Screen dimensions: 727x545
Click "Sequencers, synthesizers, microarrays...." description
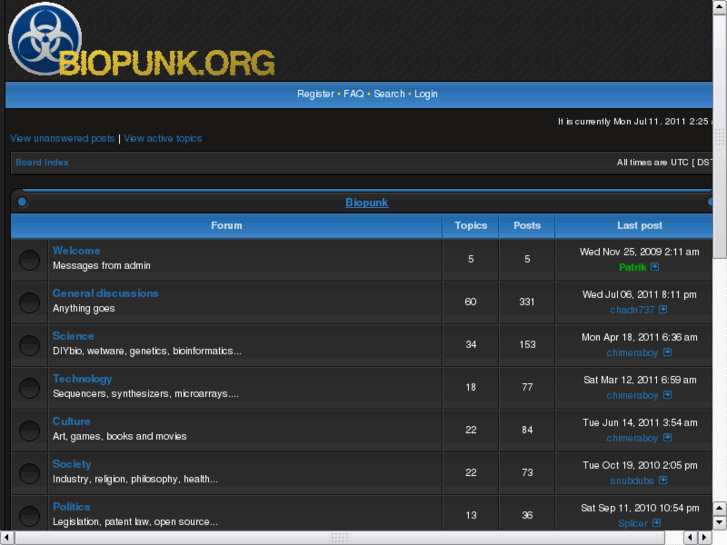[x=146, y=393]
